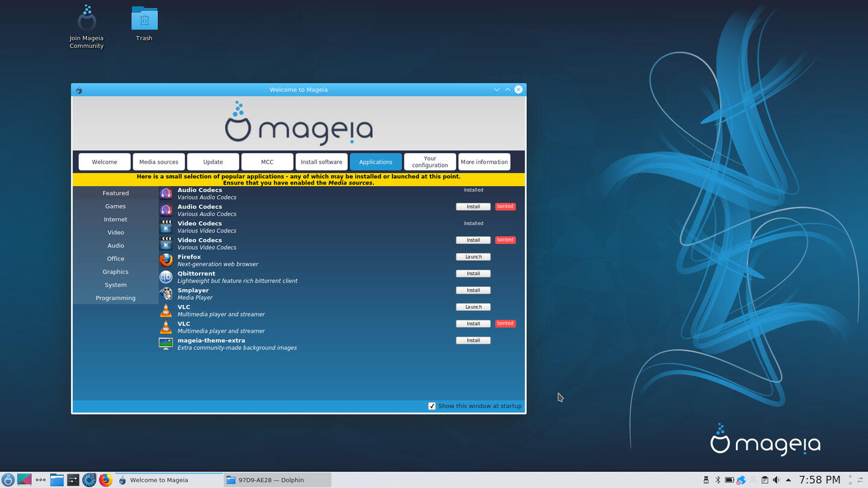This screenshot has width=868, height=488.
Task: Launch the Dolphin file manager from taskbar launcher
Action: pos(57,480)
